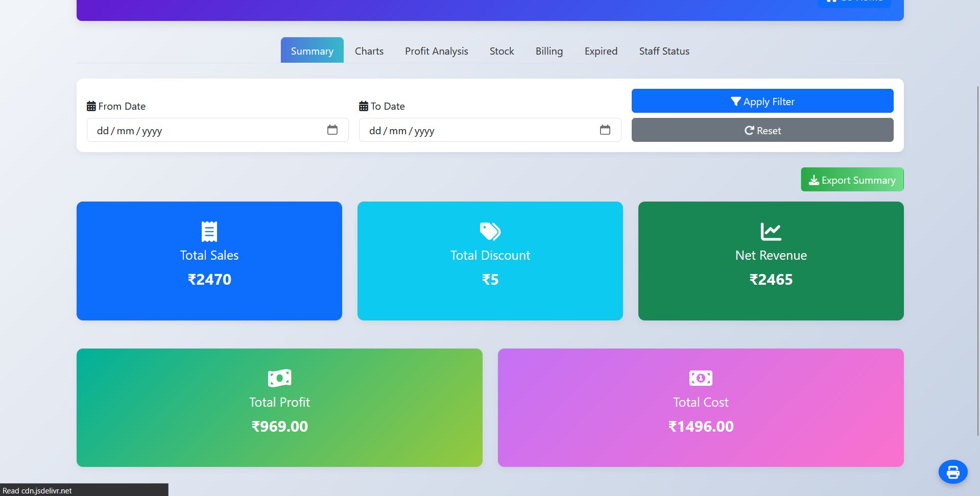Viewport: 980px width, 496px height.
Task: Click the download icon on Export Summary
Action: point(813,180)
